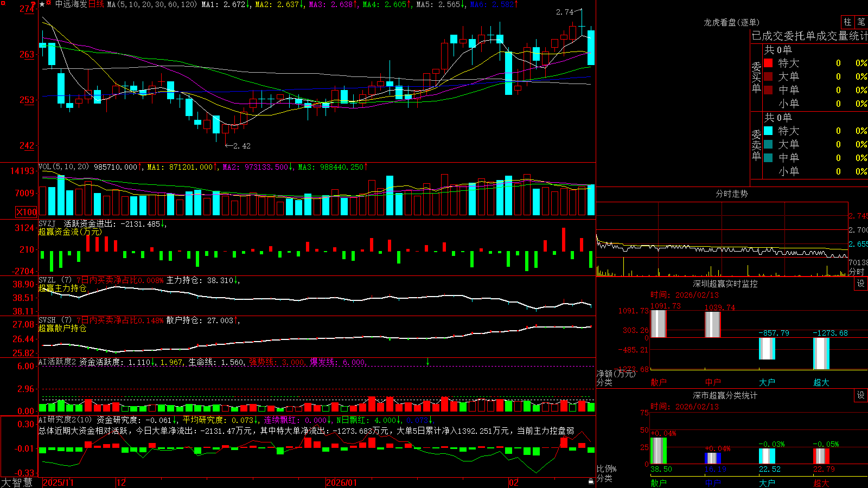
Task: Click the 深市超赢分类统计 panel title
Action: coord(725,395)
